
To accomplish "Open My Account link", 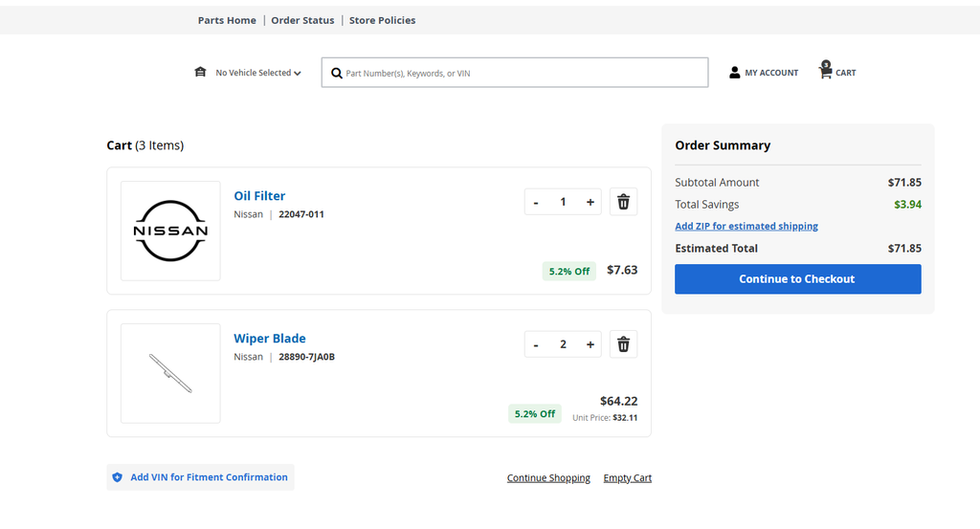I will point(771,73).
